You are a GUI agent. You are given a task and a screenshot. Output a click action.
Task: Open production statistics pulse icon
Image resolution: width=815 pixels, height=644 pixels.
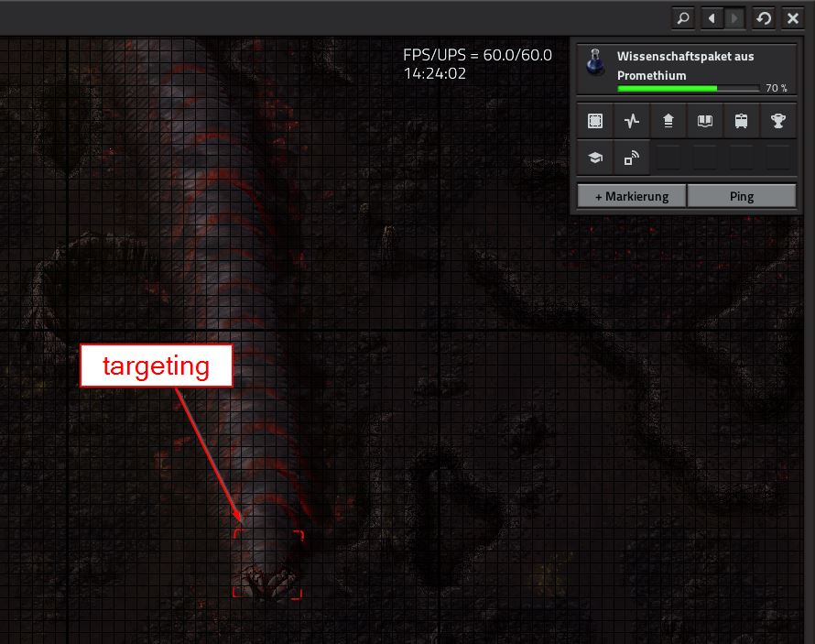(x=632, y=120)
